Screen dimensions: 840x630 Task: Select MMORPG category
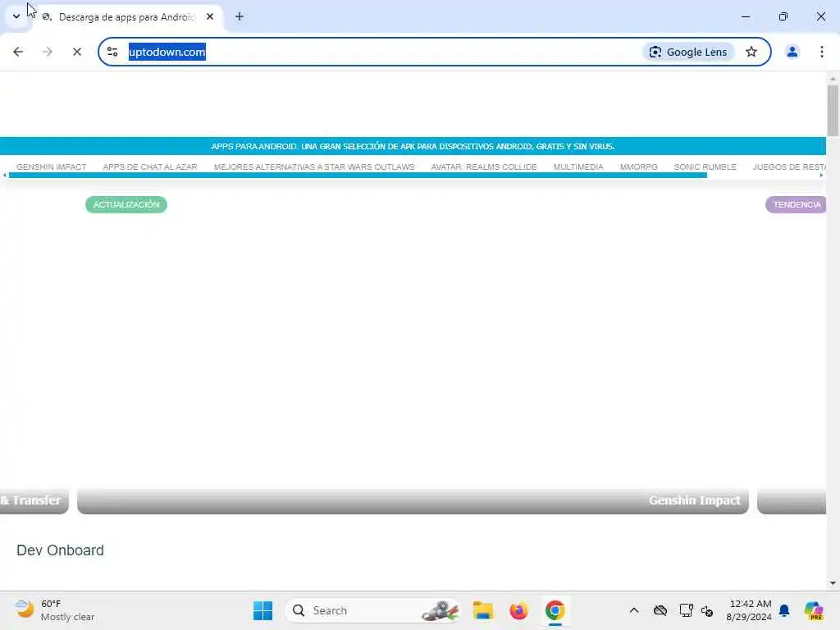[638, 167]
